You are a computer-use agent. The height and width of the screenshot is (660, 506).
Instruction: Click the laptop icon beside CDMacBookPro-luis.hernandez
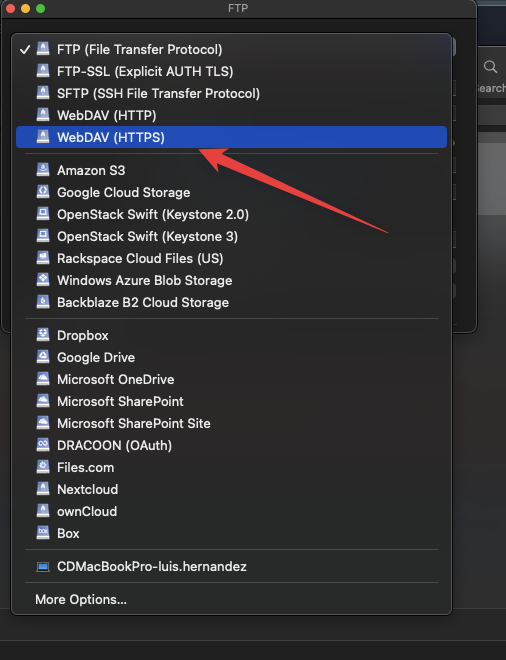[43, 567]
